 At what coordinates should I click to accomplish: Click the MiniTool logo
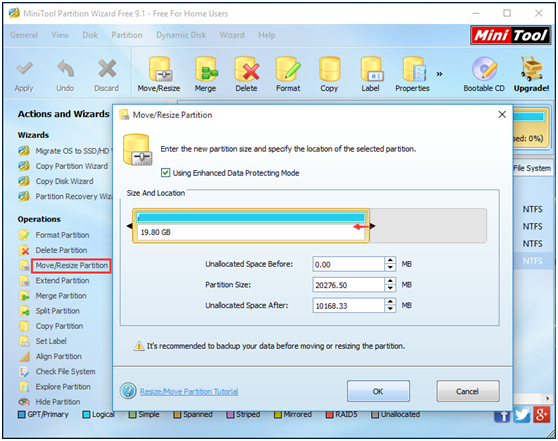(x=511, y=35)
